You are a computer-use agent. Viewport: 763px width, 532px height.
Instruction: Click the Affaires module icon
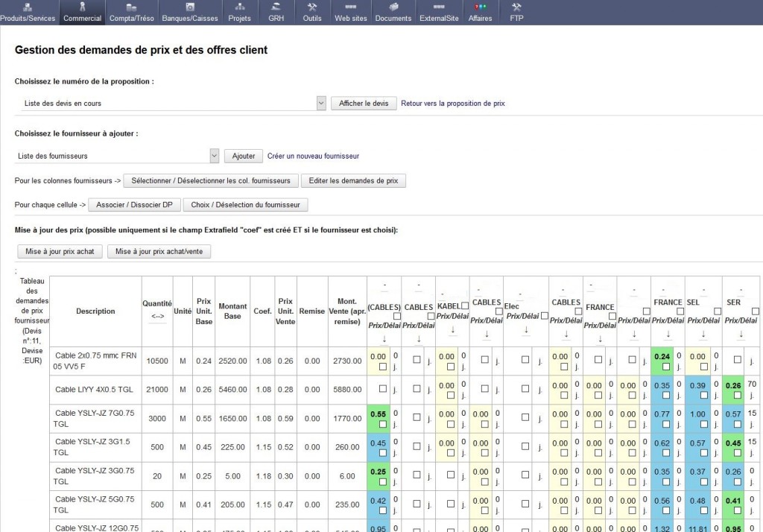click(x=480, y=7)
